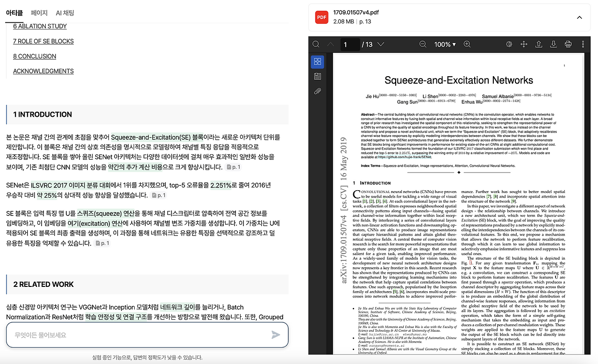Viewport: 598px width, 364px height.
Task: Print the PDF using the printer icon
Action: pos(568,44)
